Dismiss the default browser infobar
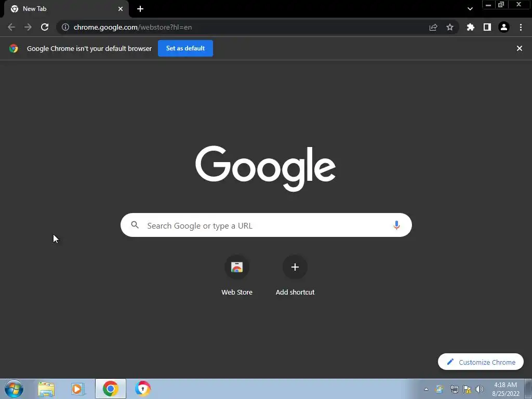This screenshot has width=532, height=399. pos(520,48)
